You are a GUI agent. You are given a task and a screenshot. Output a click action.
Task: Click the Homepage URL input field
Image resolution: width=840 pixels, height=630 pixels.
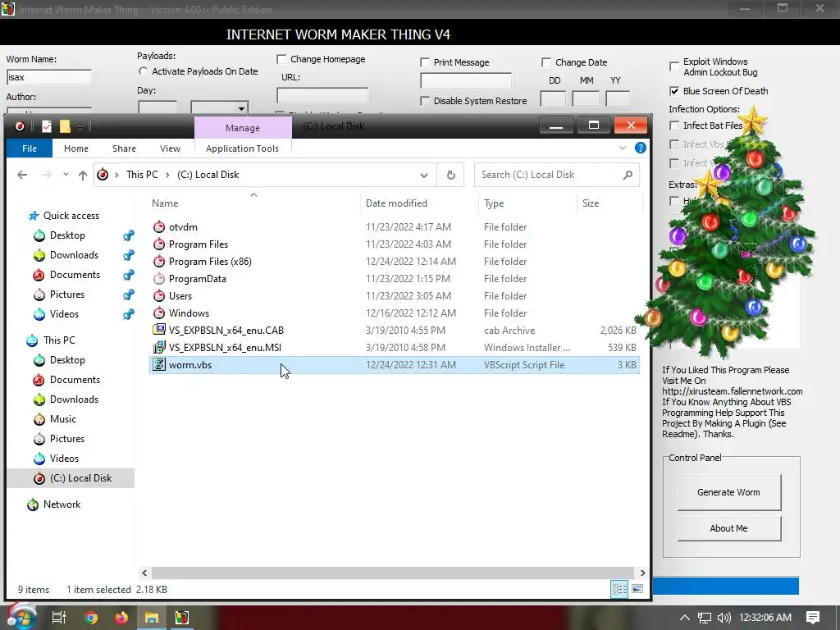[x=322, y=95]
